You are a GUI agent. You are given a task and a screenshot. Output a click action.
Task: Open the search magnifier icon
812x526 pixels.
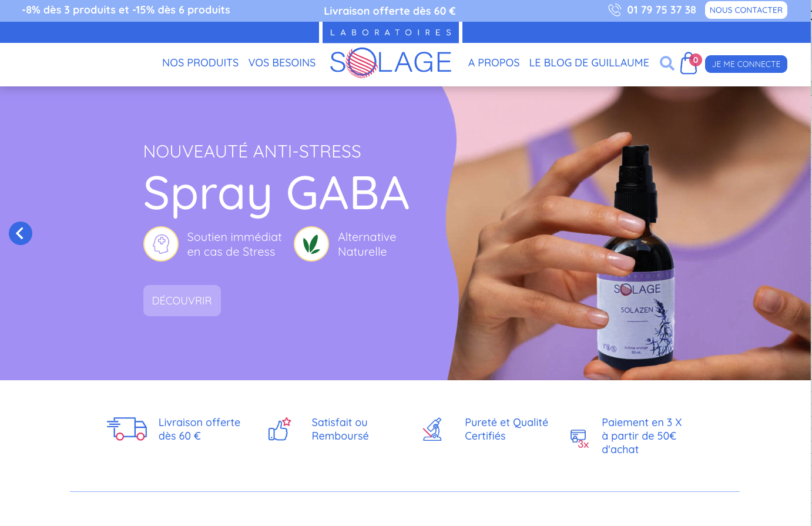tap(667, 63)
